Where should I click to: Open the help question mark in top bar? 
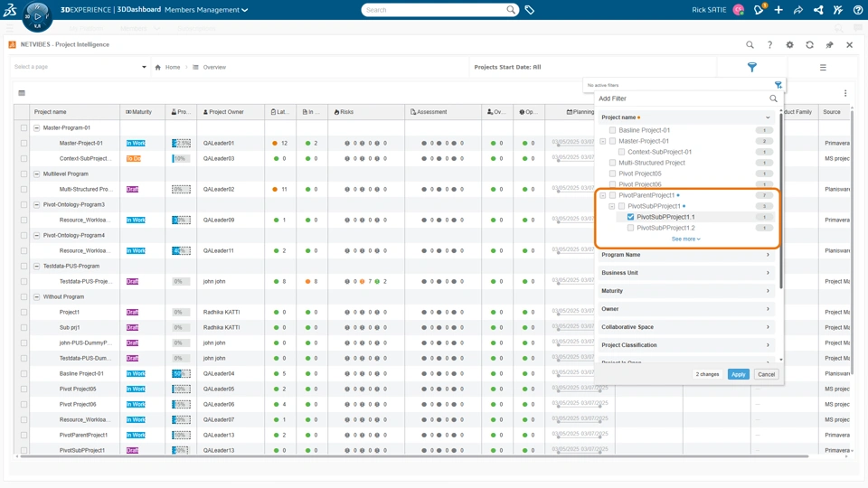click(857, 10)
